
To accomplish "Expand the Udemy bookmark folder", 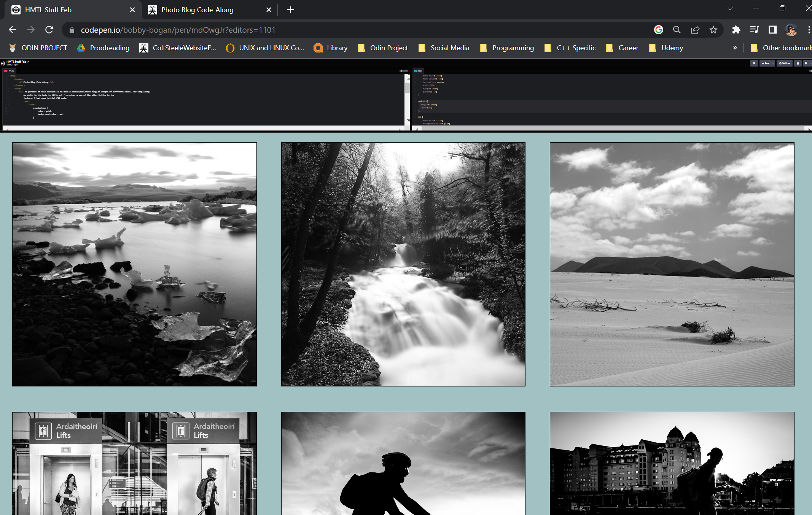I will pos(666,48).
